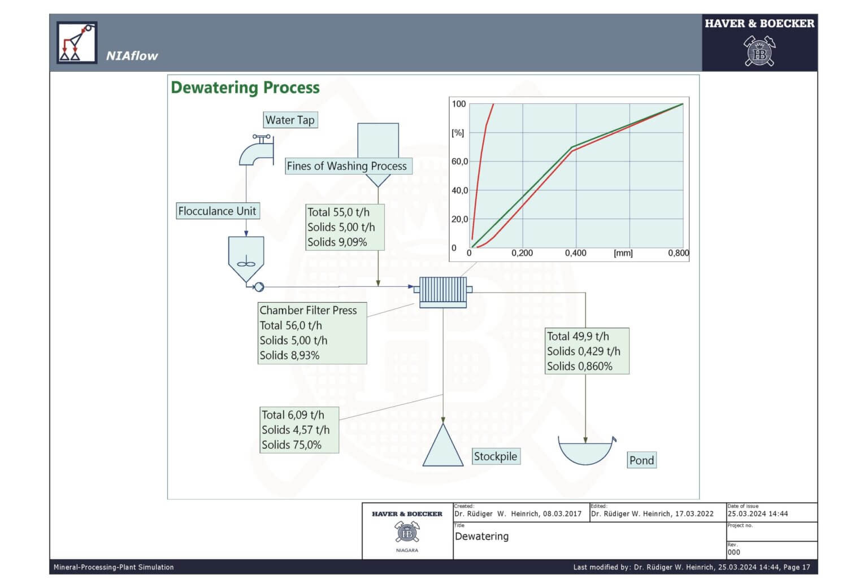Click the Last modified by footer text
The width and height of the screenshot is (868, 588).
692,567
